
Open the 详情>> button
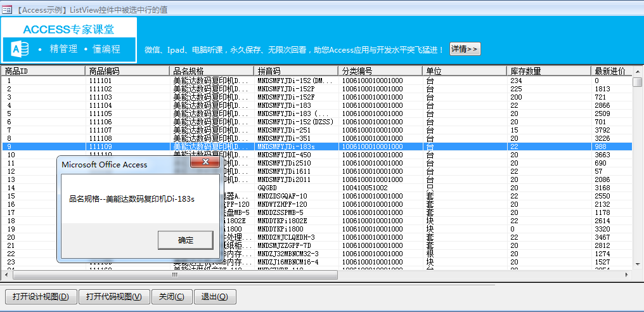[x=465, y=49]
